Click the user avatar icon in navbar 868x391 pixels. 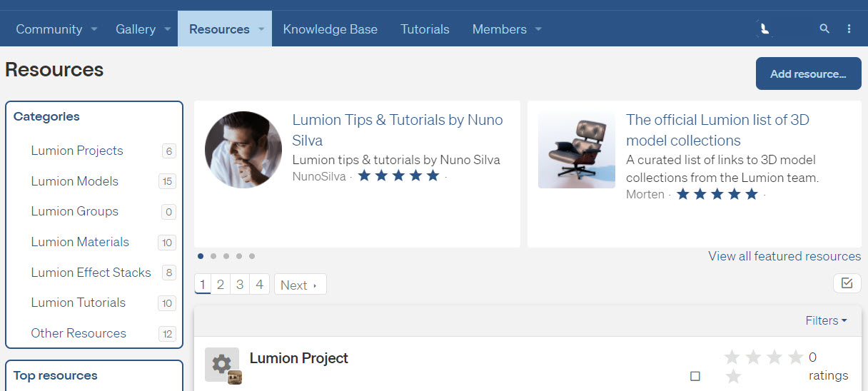(764, 29)
